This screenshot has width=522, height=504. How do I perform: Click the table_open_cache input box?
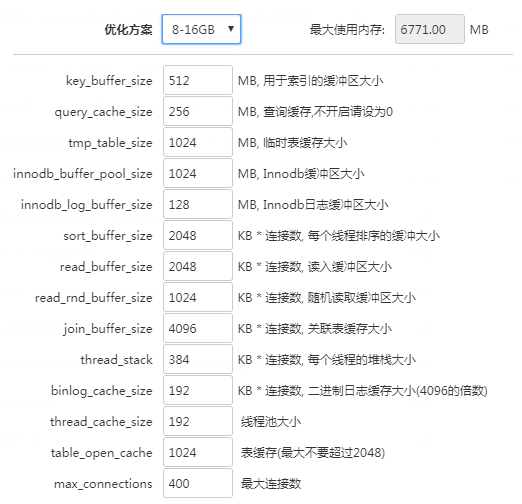[198, 452]
